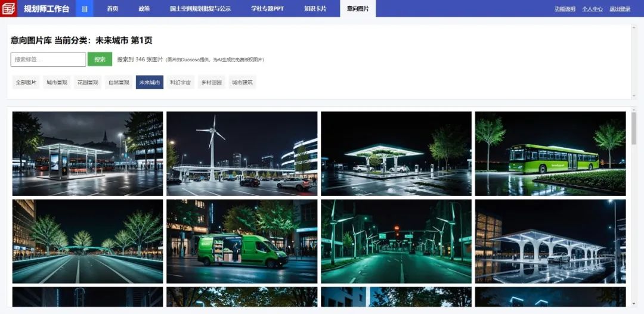Image resolution: width=644 pixels, height=314 pixels.
Task: Click the green 搜索 button
Action: click(x=100, y=60)
